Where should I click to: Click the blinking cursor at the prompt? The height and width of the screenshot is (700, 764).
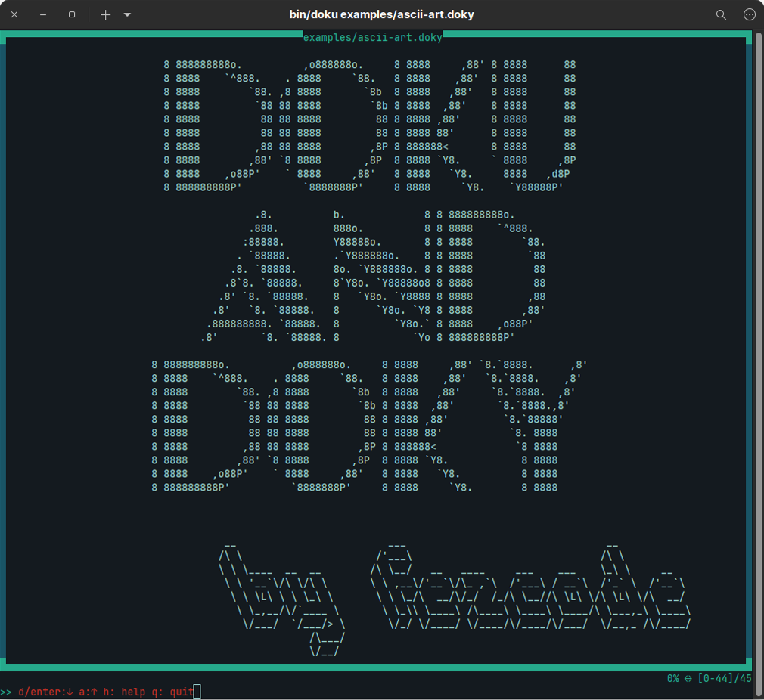click(196, 691)
